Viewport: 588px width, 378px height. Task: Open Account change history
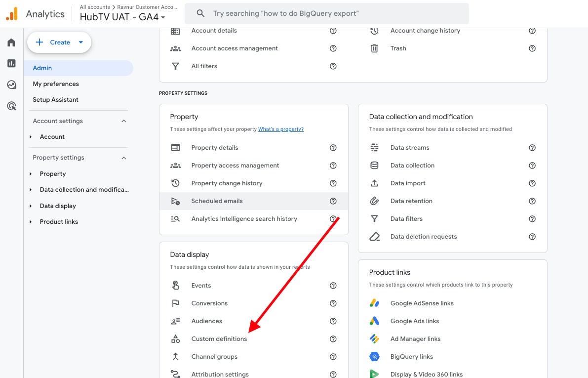point(453,31)
